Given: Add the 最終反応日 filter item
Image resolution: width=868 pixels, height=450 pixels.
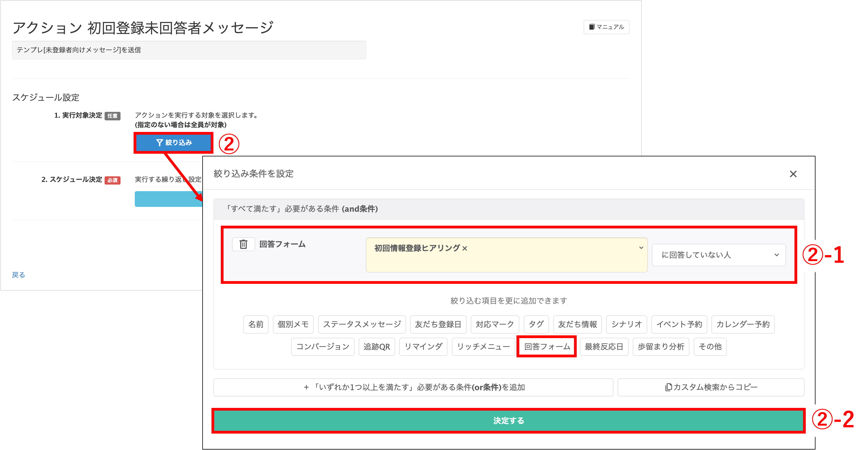Looking at the screenshot, I should tap(604, 347).
